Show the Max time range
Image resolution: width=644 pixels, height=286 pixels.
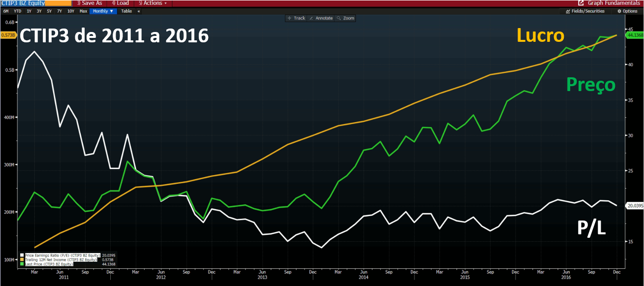(83, 11)
